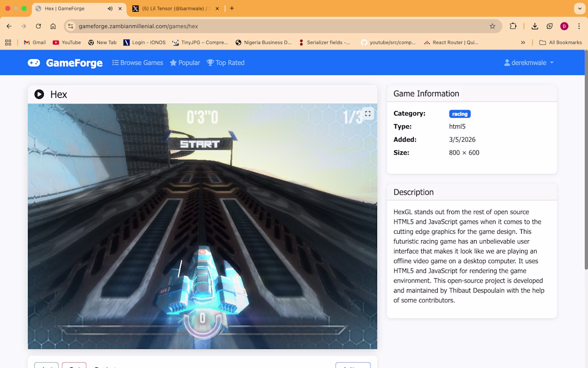Click the Game Information heading
This screenshot has width=588, height=368.
pyautogui.click(x=426, y=94)
